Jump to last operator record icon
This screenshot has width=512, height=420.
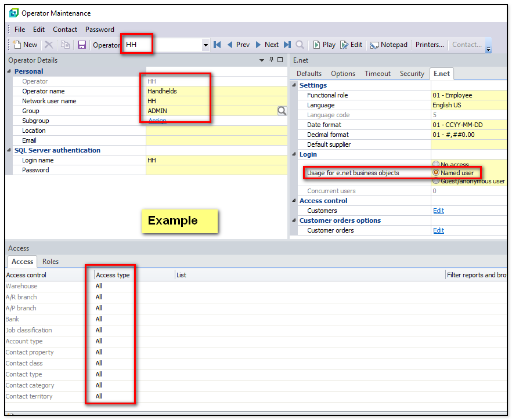coord(287,45)
